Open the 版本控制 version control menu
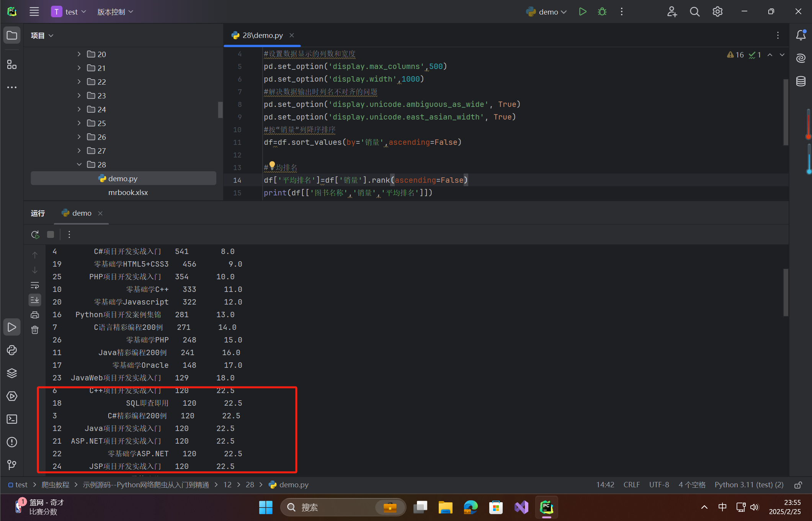 click(x=115, y=12)
